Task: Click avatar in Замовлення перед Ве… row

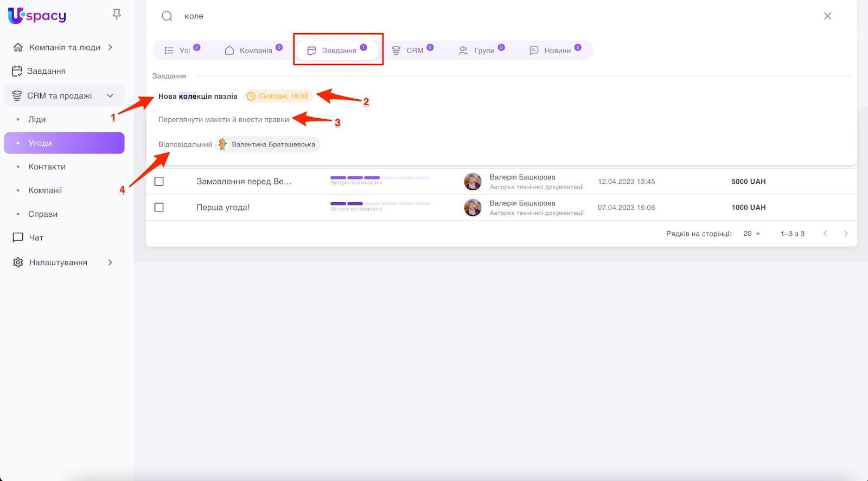Action: pyautogui.click(x=473, y=182)
